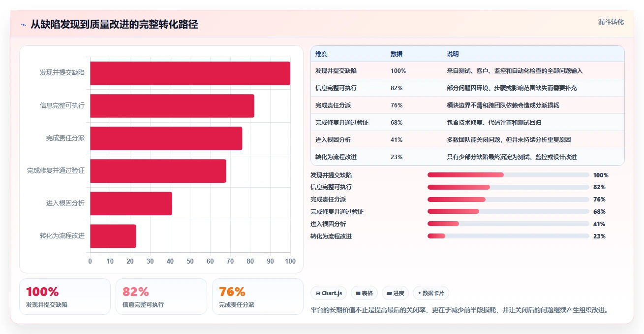
Task: Click table cell 完成修复并通过验证
Action: tap(342, 123)
